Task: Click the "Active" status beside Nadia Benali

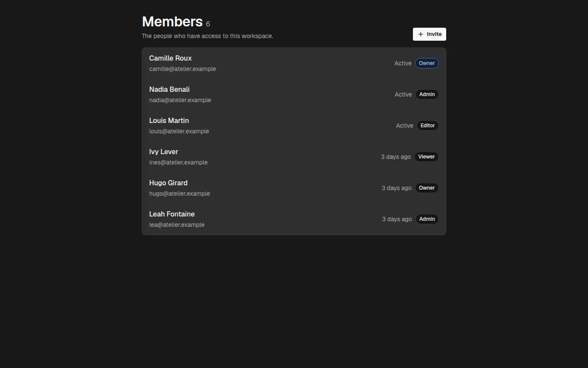Action: coord(403,94)
